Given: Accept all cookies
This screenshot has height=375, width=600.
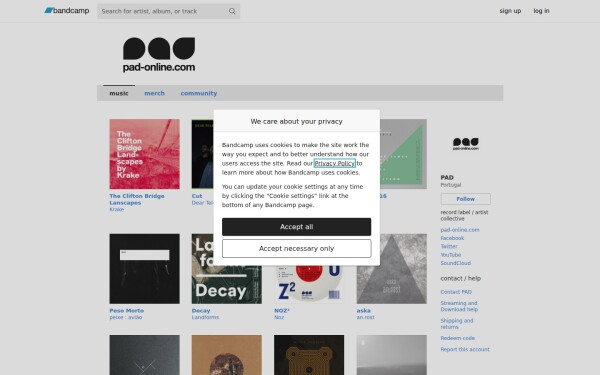Looking at the screenshot, I should point(296,227).
